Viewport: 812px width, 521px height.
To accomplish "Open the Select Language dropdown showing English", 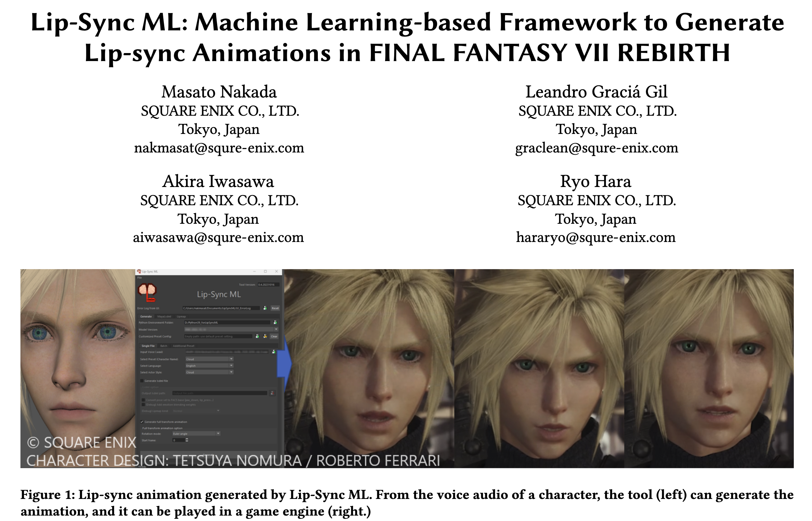I will coord(210,365).
